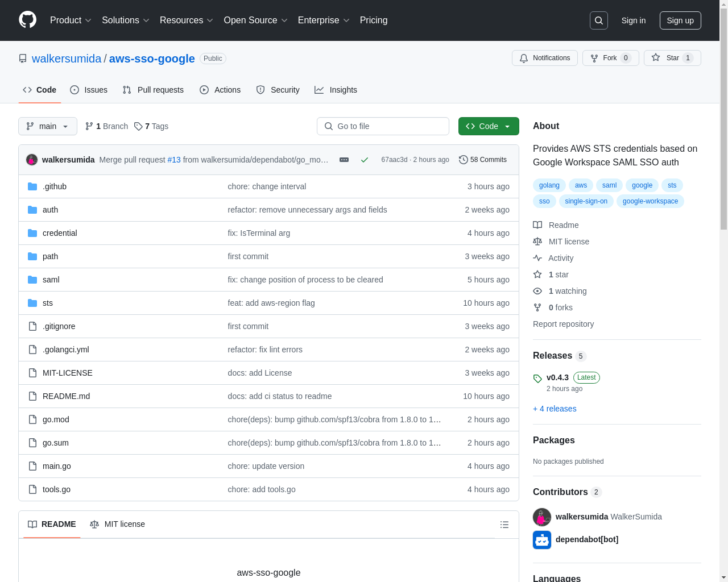Select the Code tab
This screenshot has height=582, width=728.
coord(40,90)
